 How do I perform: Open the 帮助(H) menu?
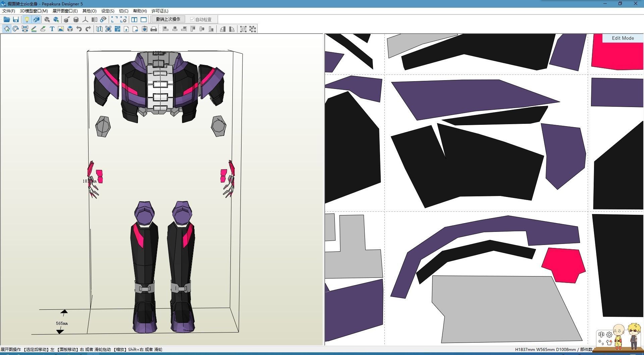(140, 11)
